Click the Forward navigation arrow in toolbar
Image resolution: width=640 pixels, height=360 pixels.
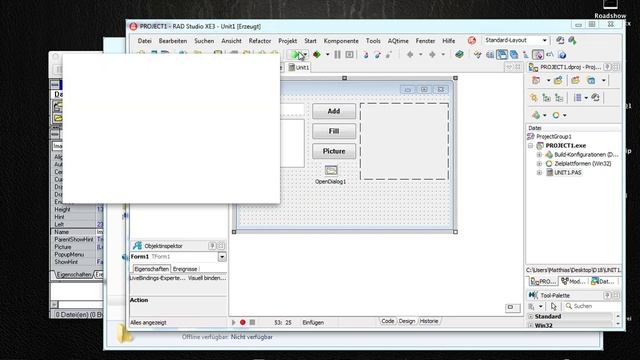click(x=432, y=55)
